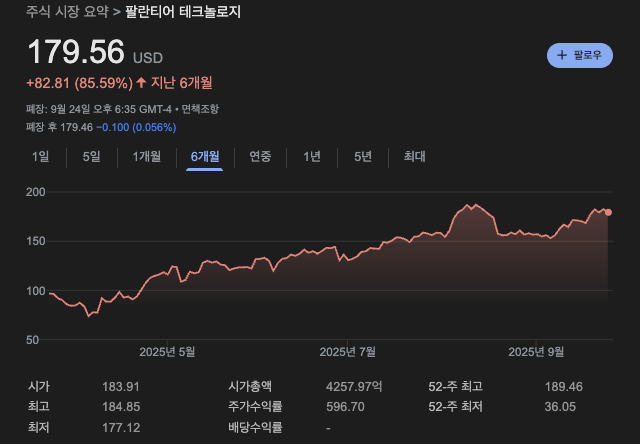Click the 2025년 9월 axis label
This screenshot has height=444, width=640.
pos(536,351)
